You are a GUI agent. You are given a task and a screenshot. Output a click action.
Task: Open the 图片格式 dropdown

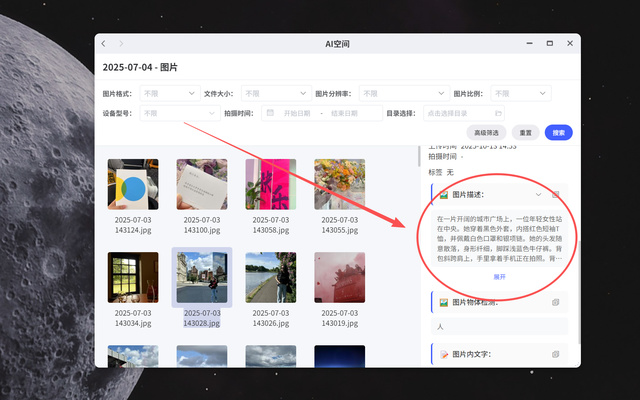tap(170, 93)
